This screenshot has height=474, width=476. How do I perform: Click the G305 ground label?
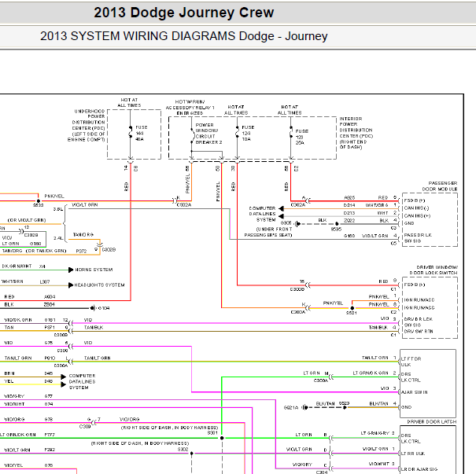tap(286, 223)
